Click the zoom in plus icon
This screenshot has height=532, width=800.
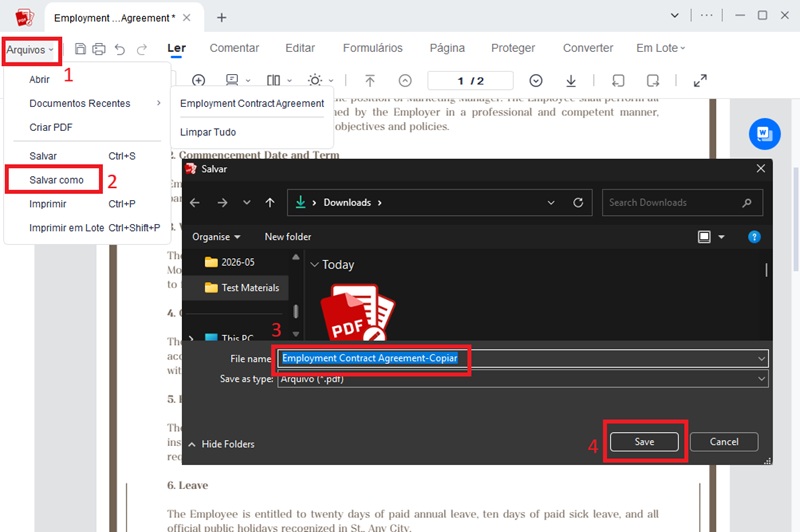click(x=198, y=81)
